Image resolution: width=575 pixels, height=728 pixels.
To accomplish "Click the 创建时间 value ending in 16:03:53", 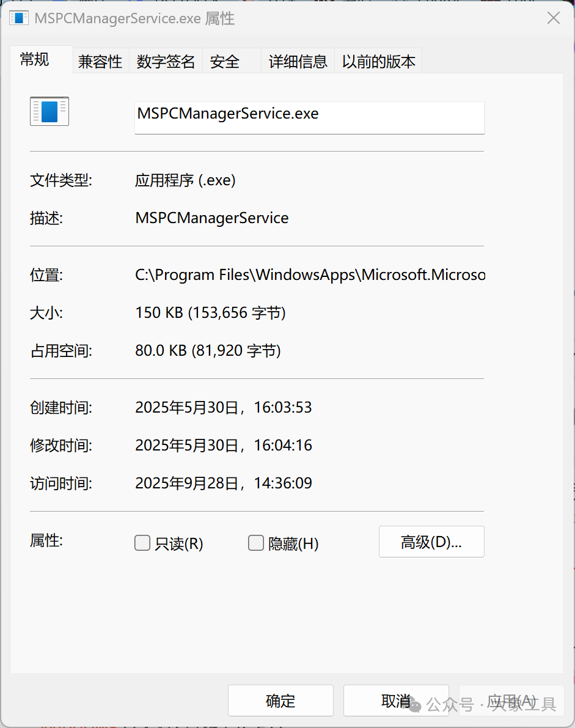I will pos(224,408).
